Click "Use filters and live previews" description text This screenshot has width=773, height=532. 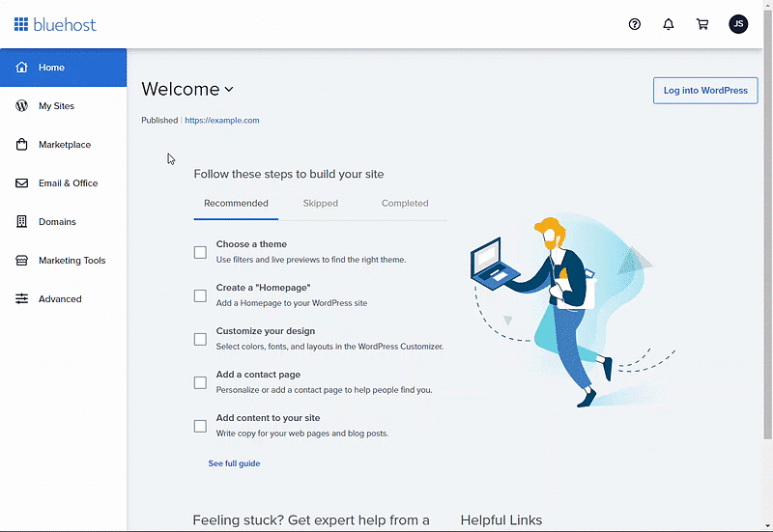click(x=311, y=260)
